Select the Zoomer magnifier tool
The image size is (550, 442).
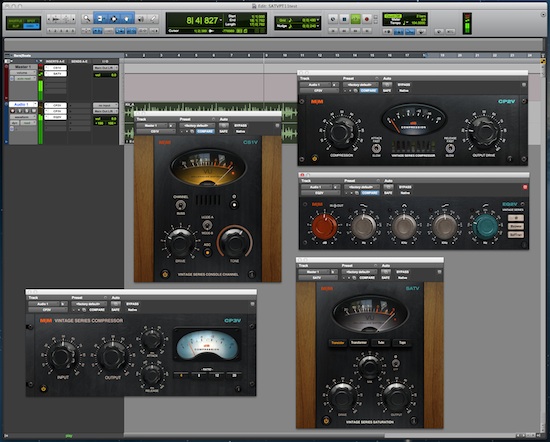(86, 19)
